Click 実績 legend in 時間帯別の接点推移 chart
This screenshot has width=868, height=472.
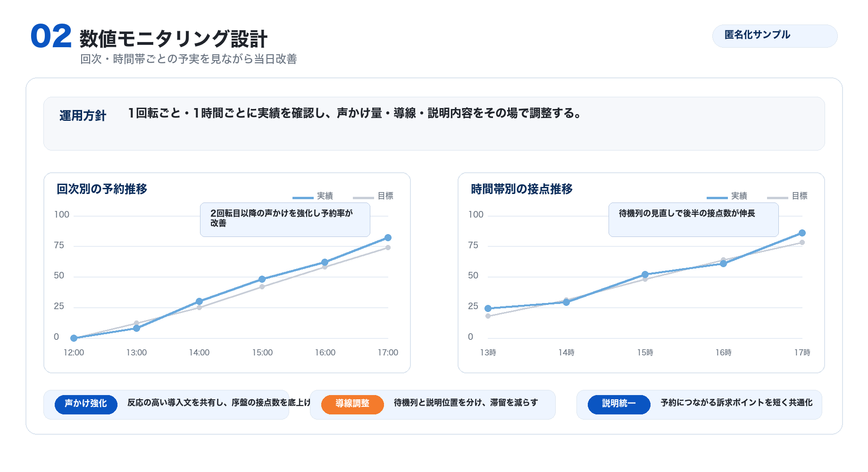point(727,196)
